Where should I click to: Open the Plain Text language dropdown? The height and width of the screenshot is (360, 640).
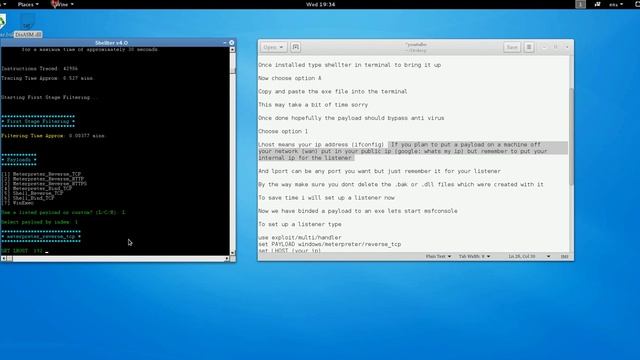tap(438, 256)
